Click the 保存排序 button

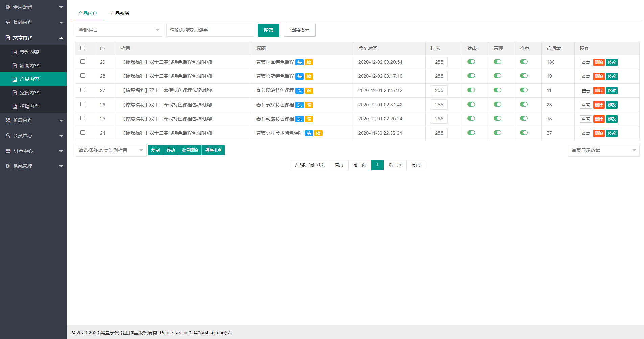(213, 150)
